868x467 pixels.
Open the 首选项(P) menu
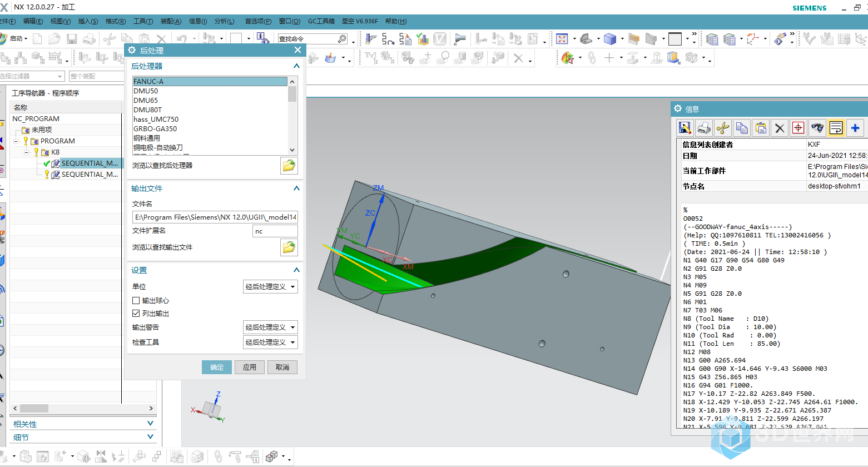(258, 21)
